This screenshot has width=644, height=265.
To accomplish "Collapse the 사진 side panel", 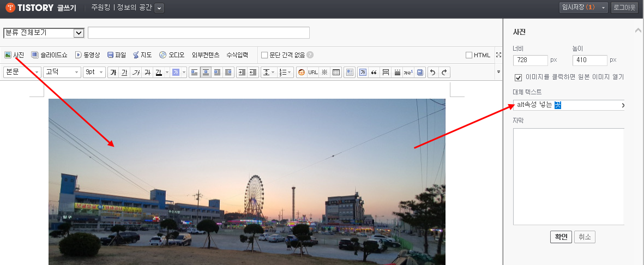I will pyautogui.click(x=638, y=30).
